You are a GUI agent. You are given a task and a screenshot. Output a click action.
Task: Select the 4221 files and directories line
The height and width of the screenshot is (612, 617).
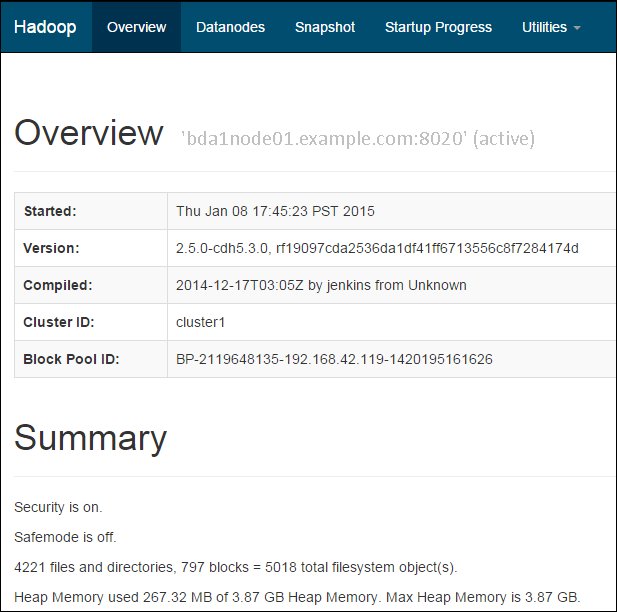pyautogui.click(x=236, y=567)
